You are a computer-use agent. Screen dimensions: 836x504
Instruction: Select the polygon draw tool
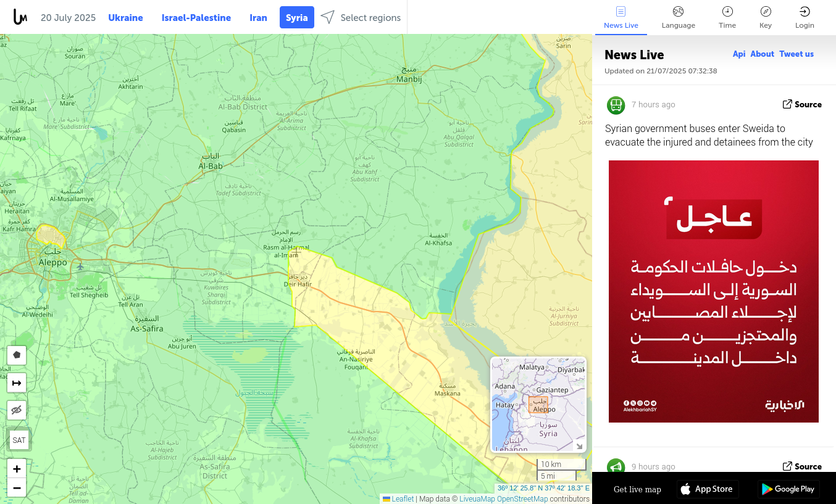[17, 355]
